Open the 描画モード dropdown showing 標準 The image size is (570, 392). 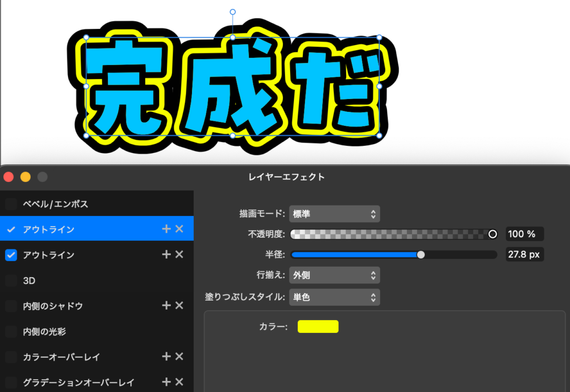[335, 214]
